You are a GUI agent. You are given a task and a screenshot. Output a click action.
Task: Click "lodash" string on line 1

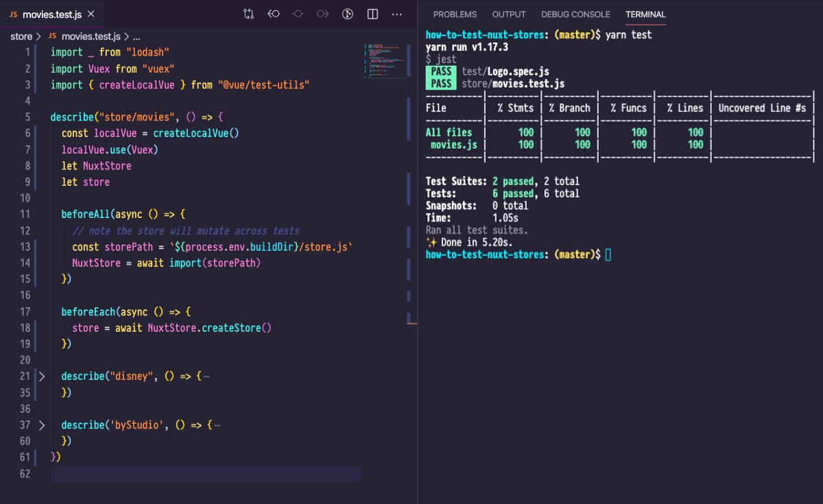[x=147, y=53]
